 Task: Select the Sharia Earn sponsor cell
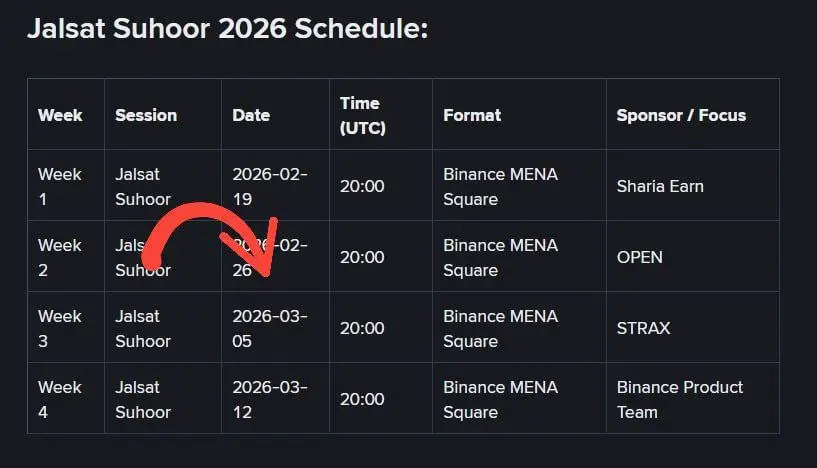pyautogui.click(x=660, y=186)
